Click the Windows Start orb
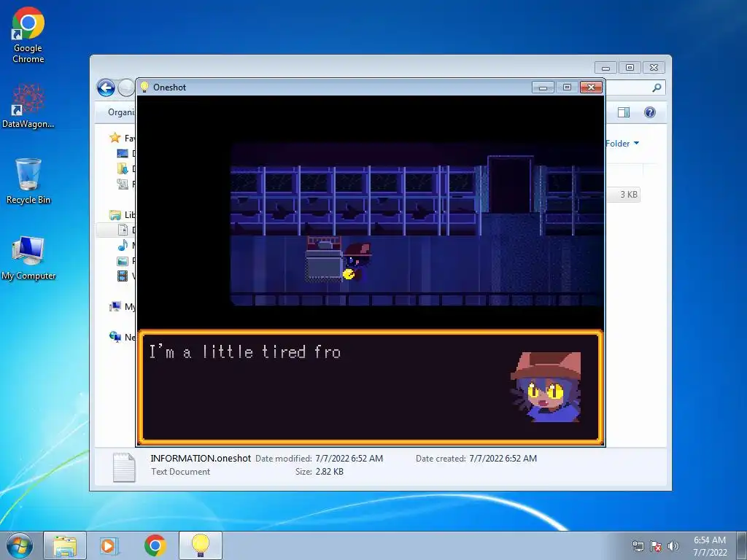 coord(20,545)
